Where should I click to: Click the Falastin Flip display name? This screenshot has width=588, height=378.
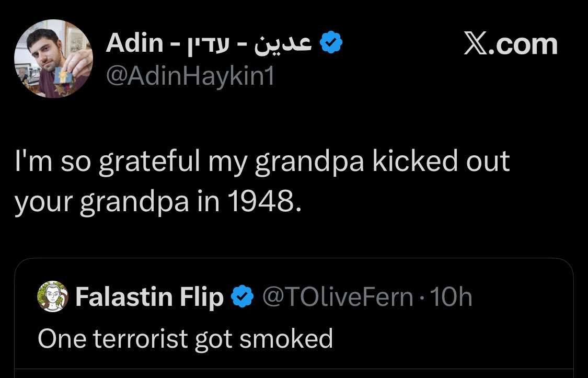point(149,296)
